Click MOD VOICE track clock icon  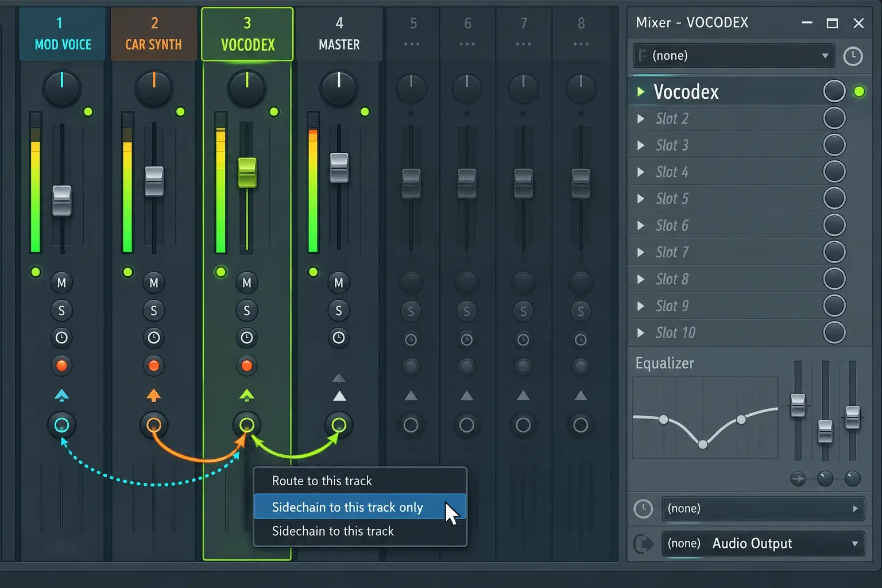point(61,338)
